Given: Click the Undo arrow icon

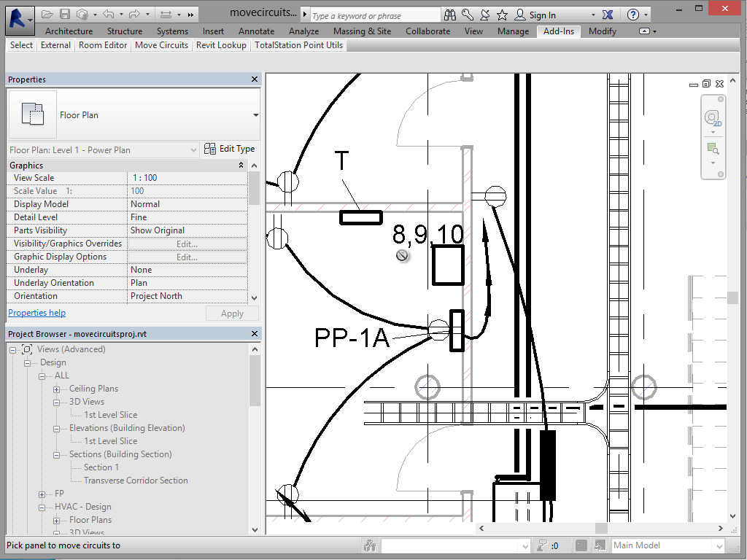Looking at the screenshot, I should pos(108,15).
